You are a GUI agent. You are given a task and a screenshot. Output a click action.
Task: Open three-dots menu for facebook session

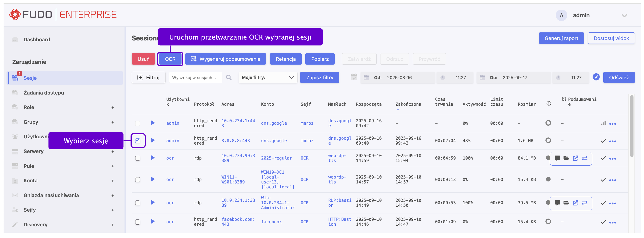point(612,222)
